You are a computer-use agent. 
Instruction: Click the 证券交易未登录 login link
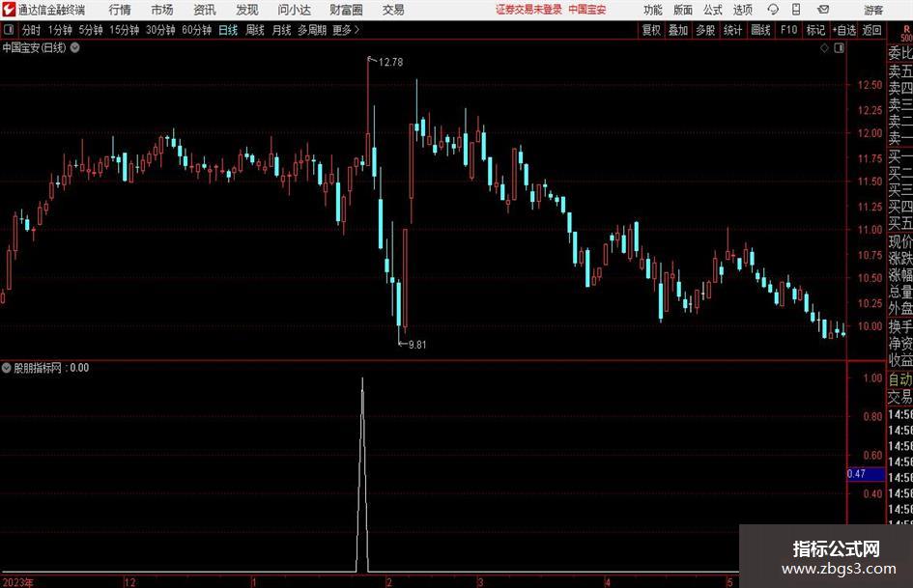528,10
